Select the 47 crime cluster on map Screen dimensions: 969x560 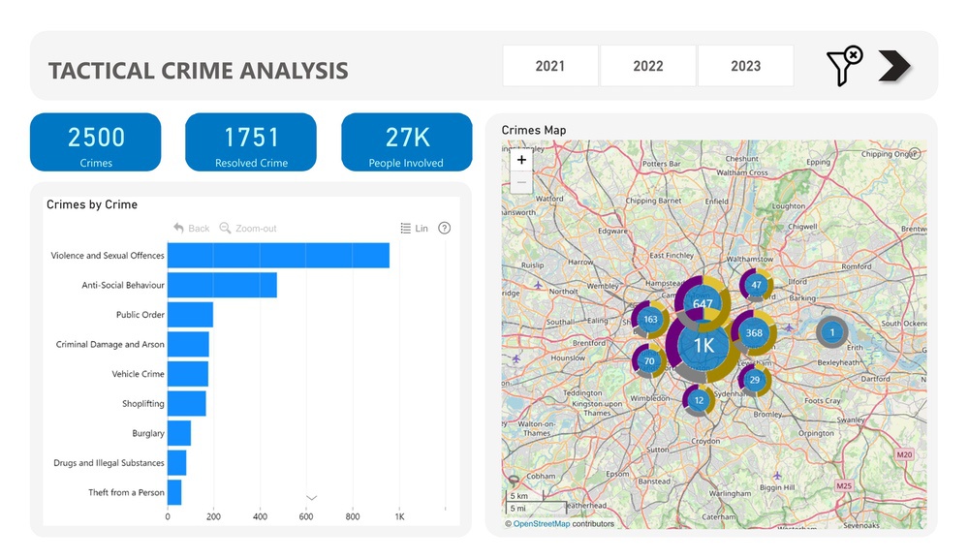[757, 285]
